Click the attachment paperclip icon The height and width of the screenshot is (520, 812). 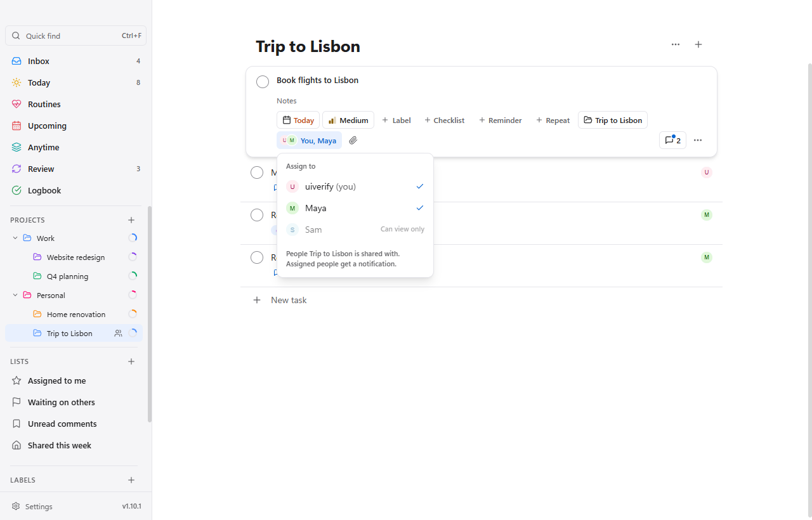[353, 140]
